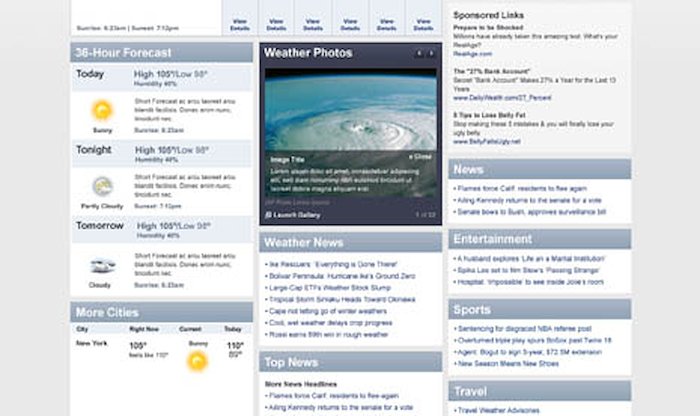Click the 'Right Now' column header
700x416 pixels.
pyautogui.click(x=144, y=329)
